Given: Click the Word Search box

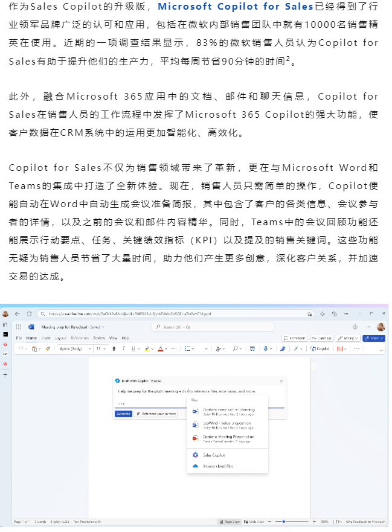Looking at the screenshot, I should pyautogui.click(x=213, y=327).
